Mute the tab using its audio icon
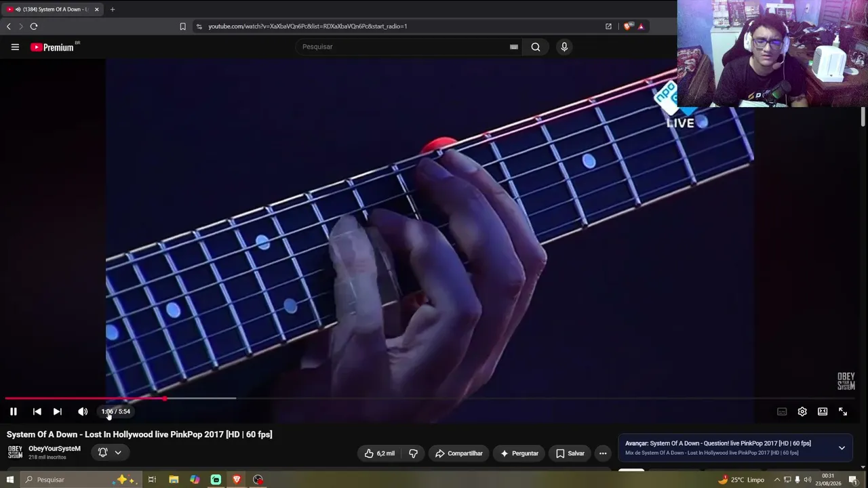Viewport: 868px width, 488px height. tap(18, 9)
